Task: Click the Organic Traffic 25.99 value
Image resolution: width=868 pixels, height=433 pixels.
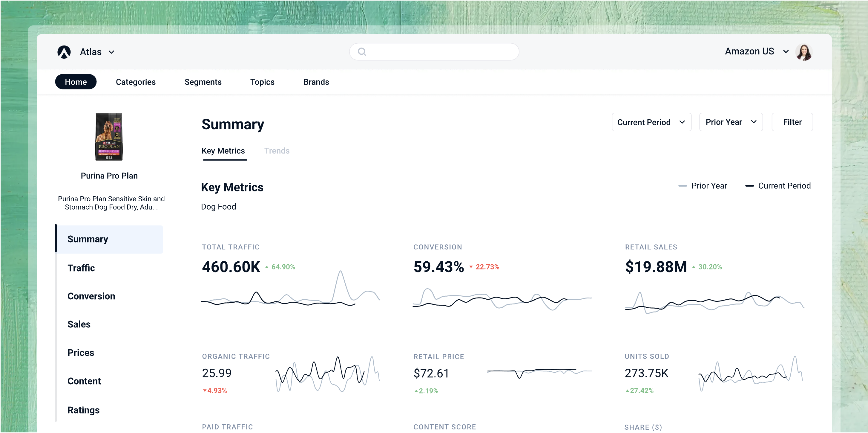Action: coord(217,373)
